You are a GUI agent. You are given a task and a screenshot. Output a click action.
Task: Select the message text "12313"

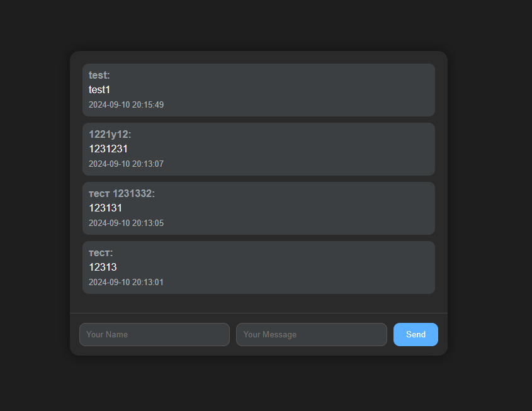click(103, 267)
